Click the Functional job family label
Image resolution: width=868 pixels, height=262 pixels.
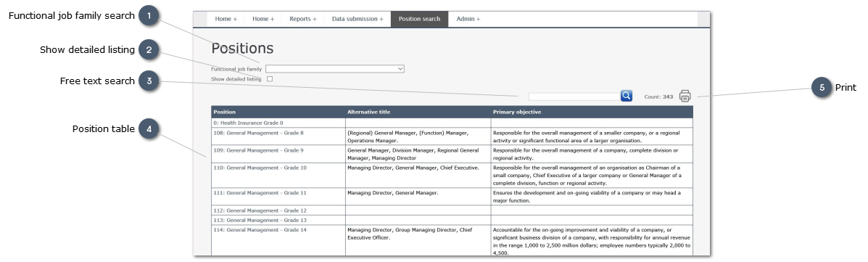tap(236, 69)
